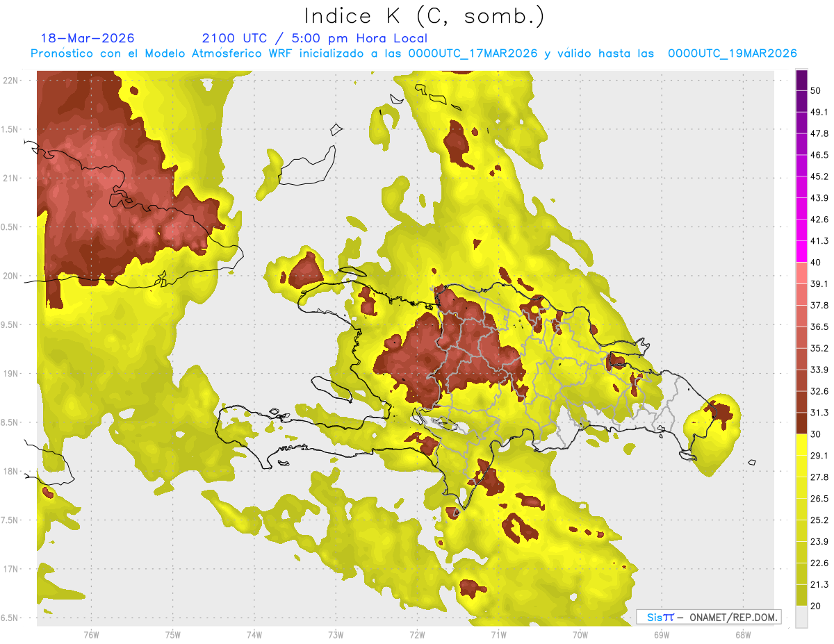The height and width of the screenshot is (644, 834).
Task: Click the "50" legend value
Action: coord(815,91)
